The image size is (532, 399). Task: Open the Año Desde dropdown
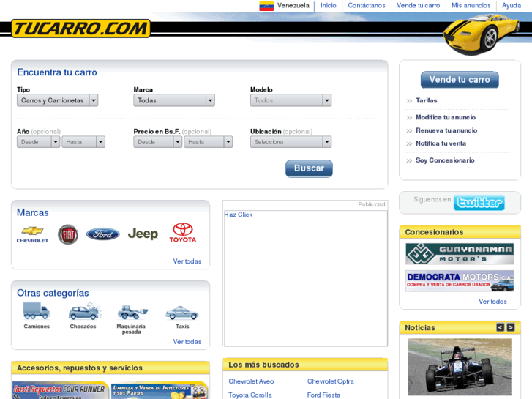coord(38,142)
